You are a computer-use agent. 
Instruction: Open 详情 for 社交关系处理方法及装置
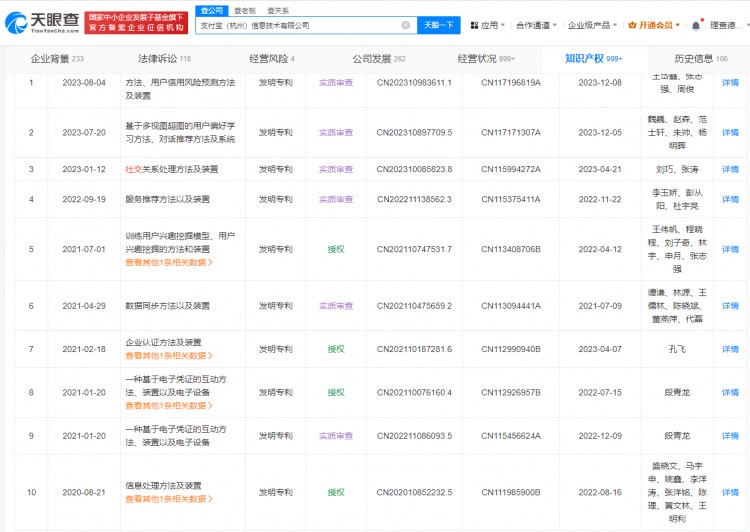pos(730,169)
